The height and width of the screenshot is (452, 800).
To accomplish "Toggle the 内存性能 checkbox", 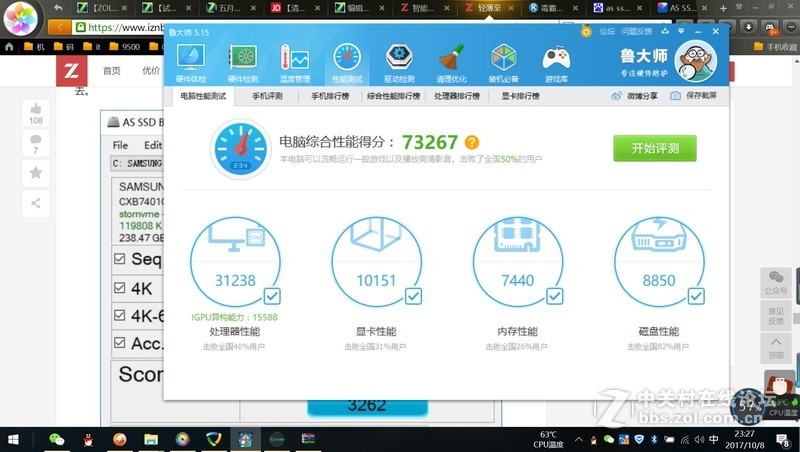I will (x=555, y=296).
